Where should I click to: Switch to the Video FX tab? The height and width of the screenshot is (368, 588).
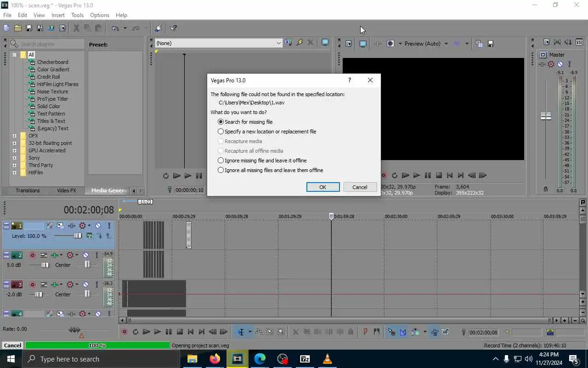point(67,190)
